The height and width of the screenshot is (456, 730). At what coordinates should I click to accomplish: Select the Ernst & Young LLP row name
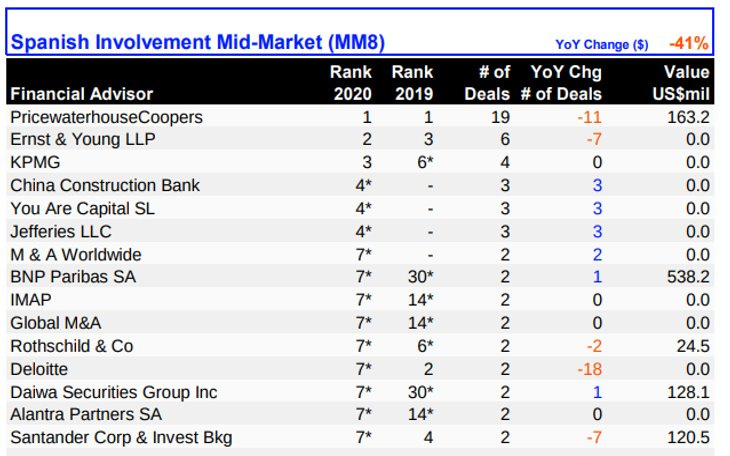83,139
